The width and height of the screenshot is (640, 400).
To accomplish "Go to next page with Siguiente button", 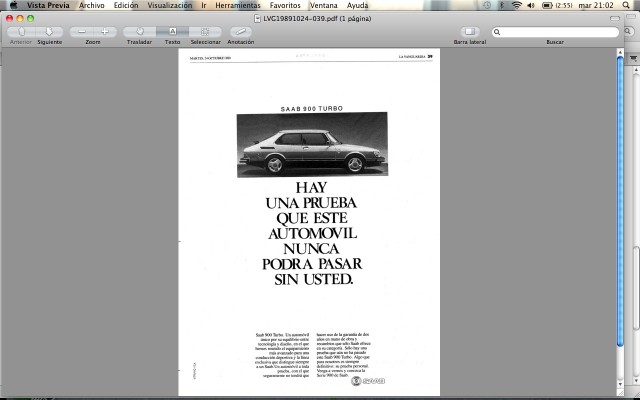I will [x=49, y=32].
